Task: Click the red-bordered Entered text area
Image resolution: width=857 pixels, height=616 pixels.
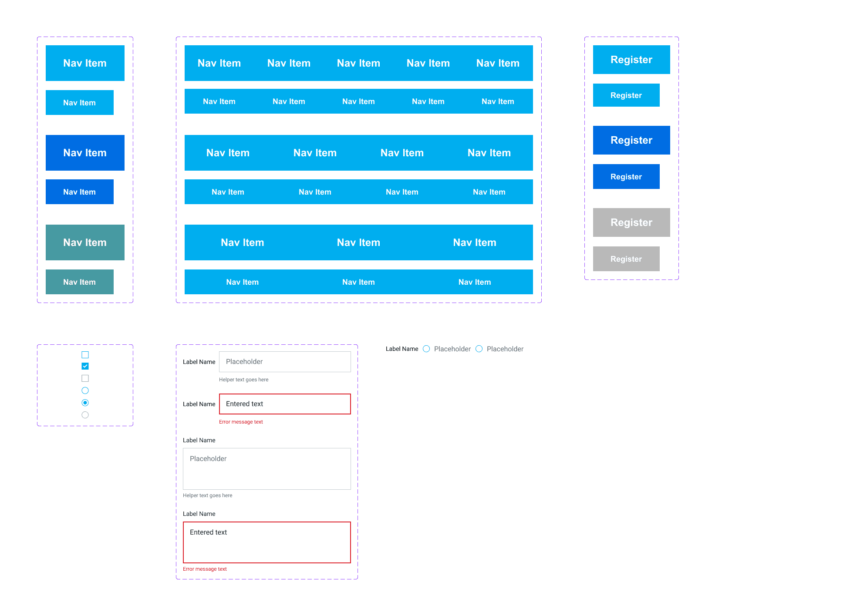Action: (x=267, y=542)
